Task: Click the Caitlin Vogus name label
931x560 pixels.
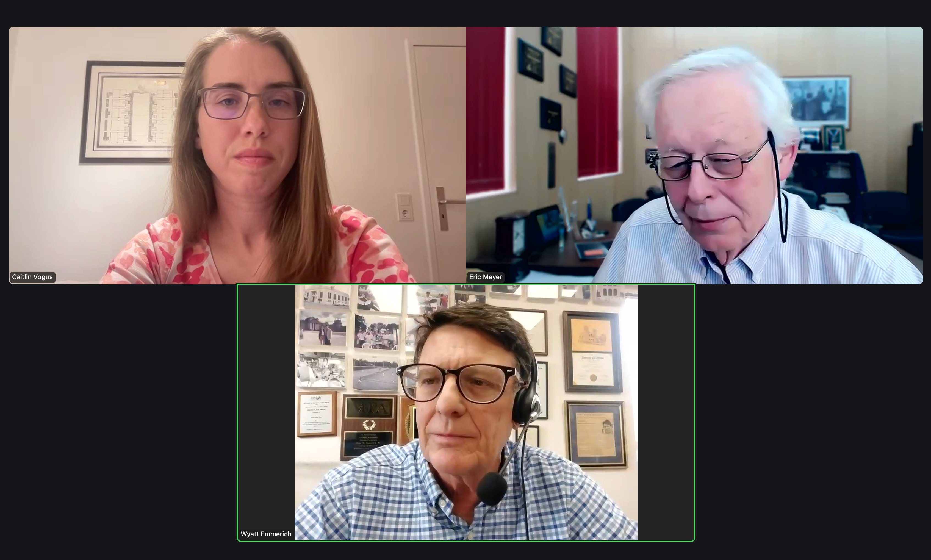Action: [x=32, y=277]
